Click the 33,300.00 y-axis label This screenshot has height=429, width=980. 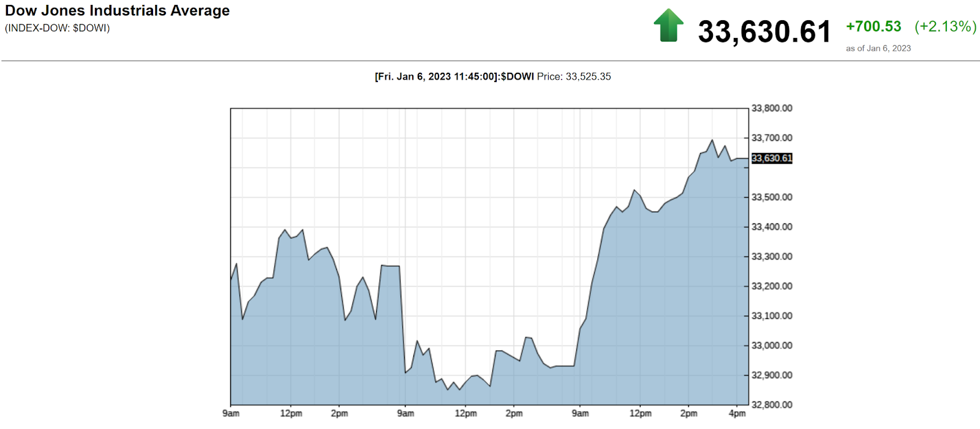point(772,256)
